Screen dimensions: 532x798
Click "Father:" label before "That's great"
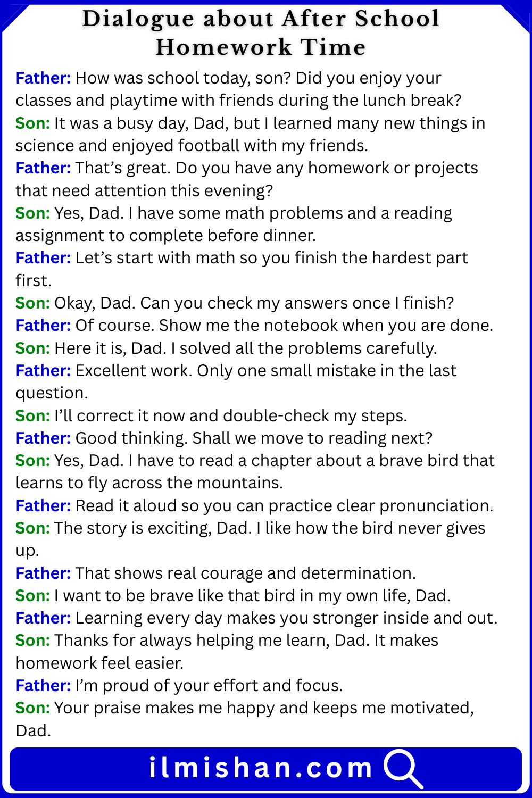click(x=43, y=168)
